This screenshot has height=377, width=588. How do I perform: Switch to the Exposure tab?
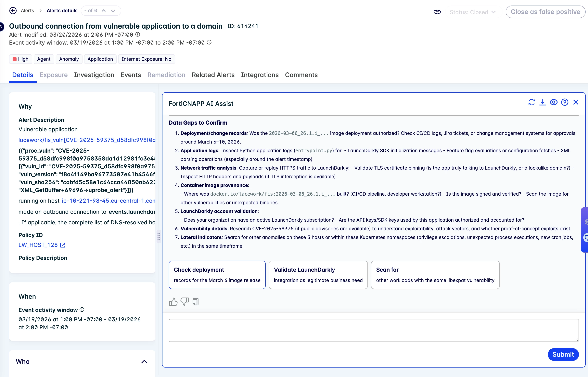coord(54,75)
